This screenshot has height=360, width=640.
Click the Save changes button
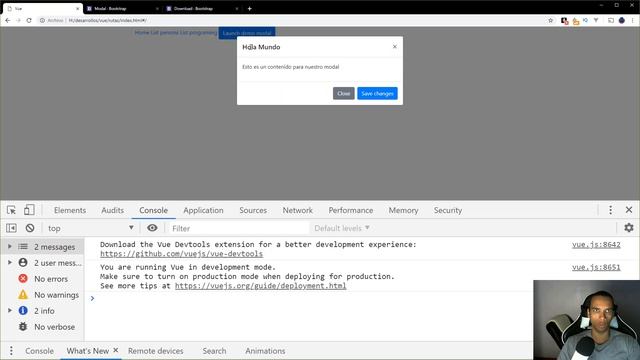click(377, 93)
